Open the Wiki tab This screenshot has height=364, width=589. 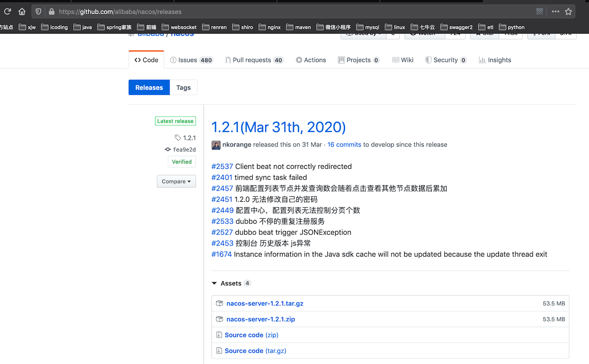pyautogui.click(x=403, y=60)
